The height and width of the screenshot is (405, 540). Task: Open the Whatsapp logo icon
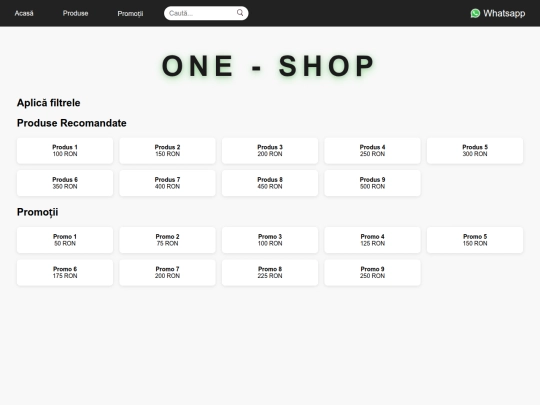click(475, 13)
